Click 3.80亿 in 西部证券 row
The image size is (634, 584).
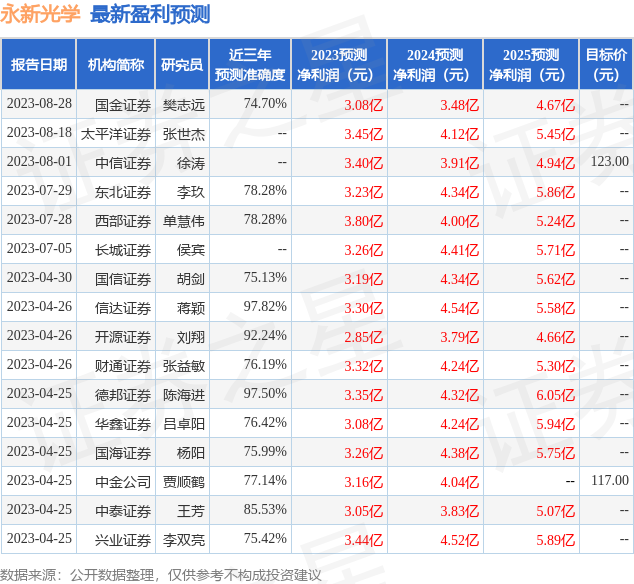click(x=363, y=221)
